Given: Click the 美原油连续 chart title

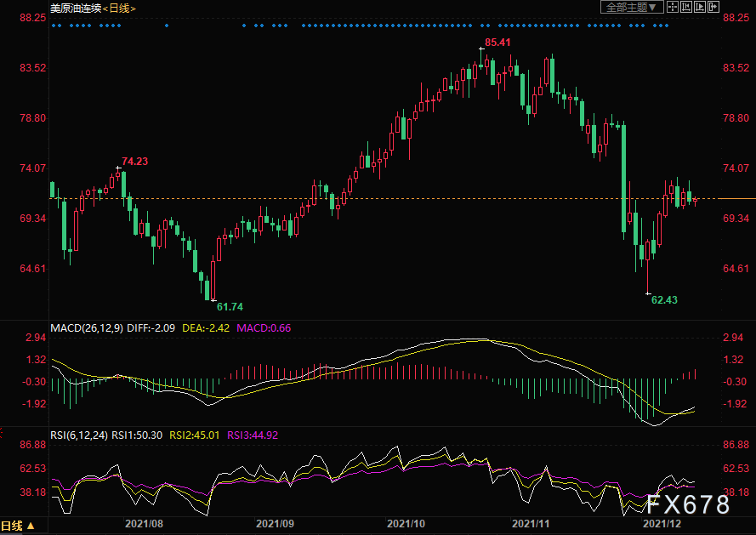Looking at the screenshot, I should click(x=76, y=9).
